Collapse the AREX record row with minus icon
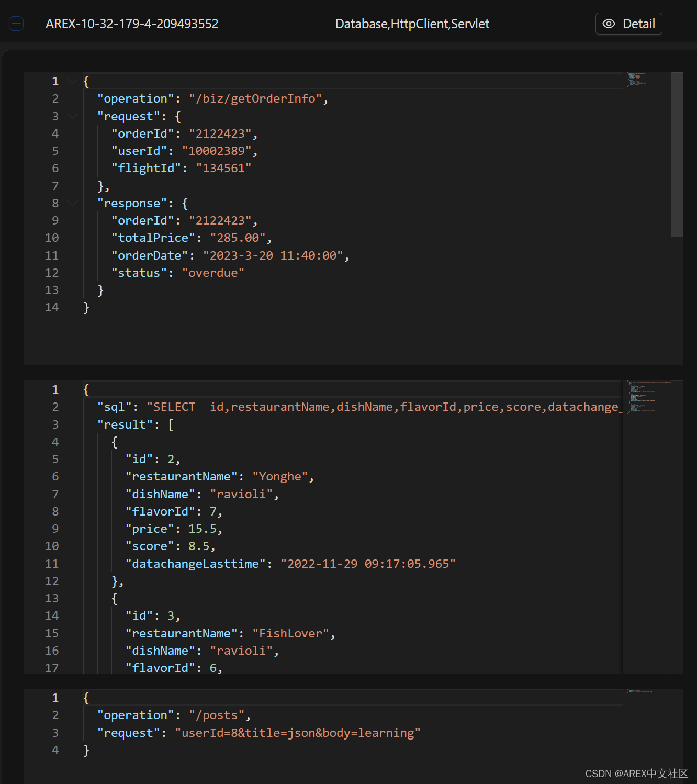This screenshot has height=784, width=697. (16, 24)
